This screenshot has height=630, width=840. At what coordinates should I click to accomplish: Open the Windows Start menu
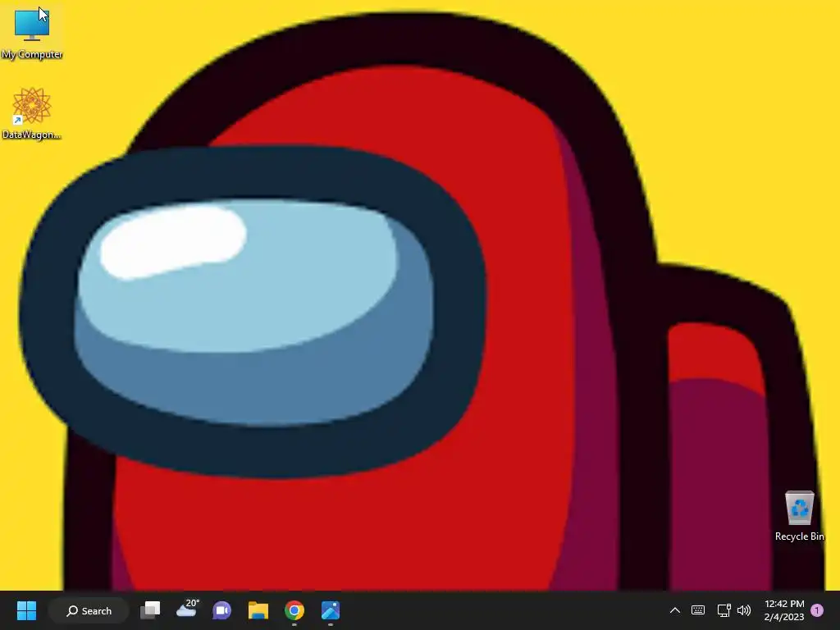(26, 610)
